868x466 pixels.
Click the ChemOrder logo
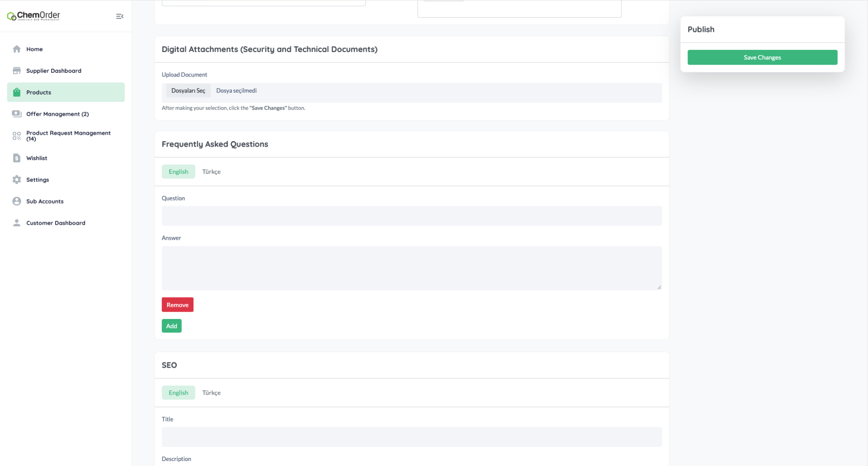click(33, 16)
